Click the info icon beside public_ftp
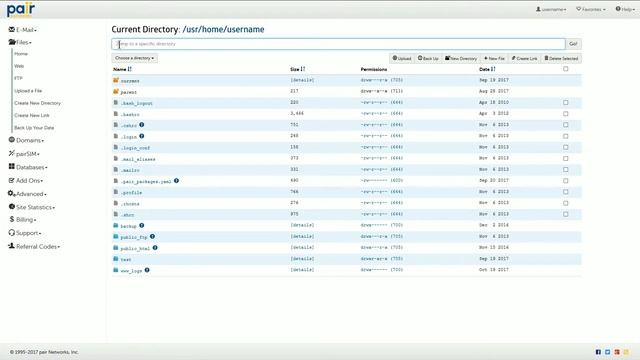The width and height of the screenshot is (640, 360). coord(152,236)
